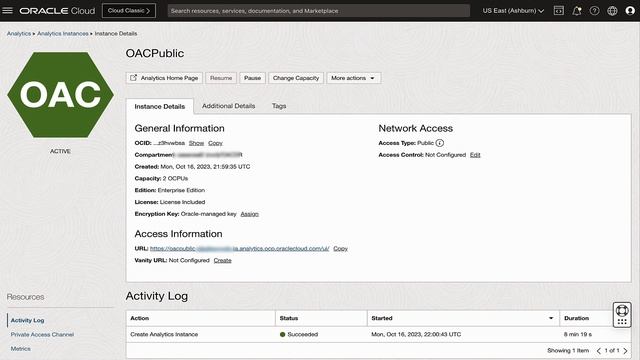Open Metrics resource

20,349
